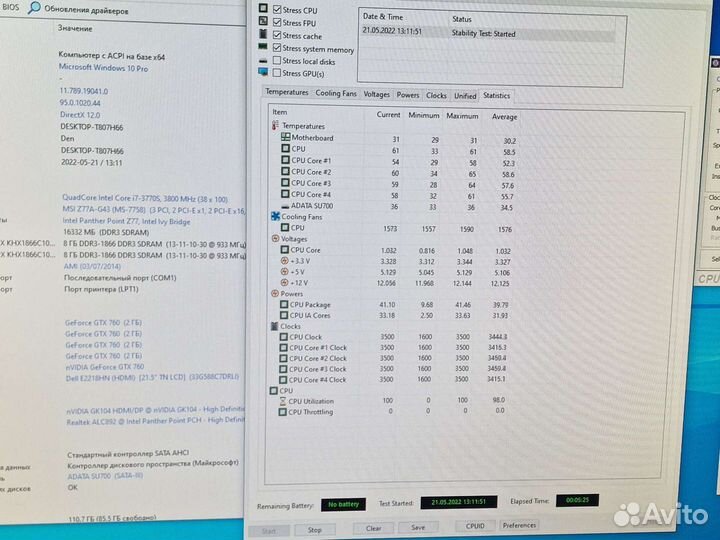This screenshot has height=540, width=720.
Task: Click the CPU temperature row icon
Action: click(285, 148)
